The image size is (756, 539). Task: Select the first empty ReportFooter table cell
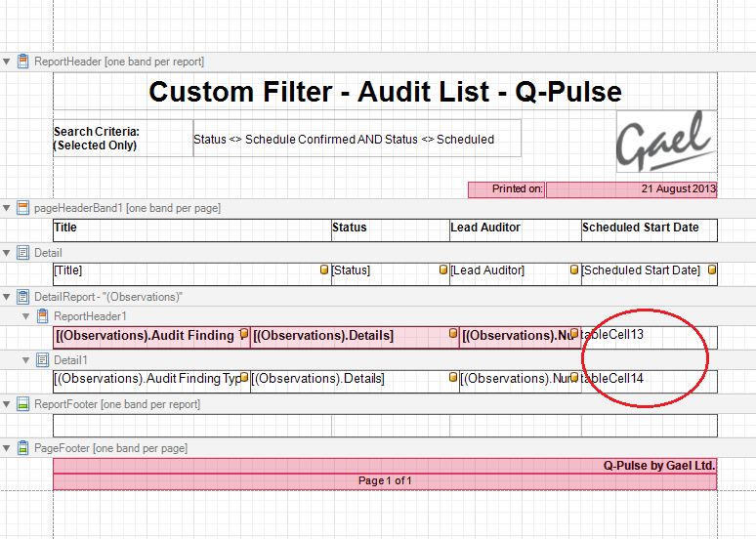(x=192, y=426)
